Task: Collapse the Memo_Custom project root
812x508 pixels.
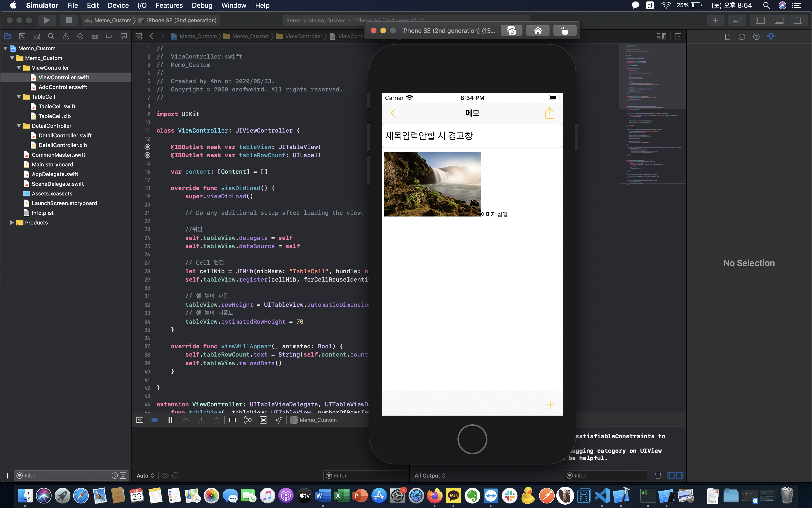Action: [5, 48]
